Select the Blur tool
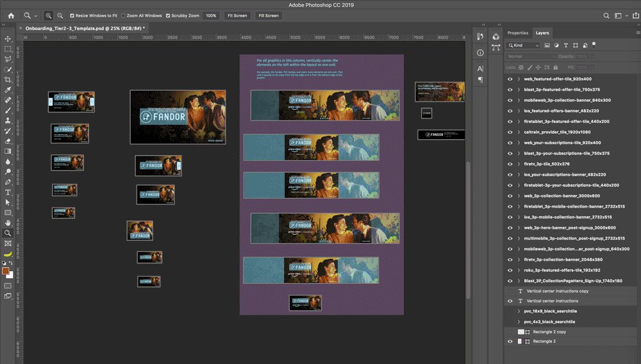641x364 pixels. (x=8, y=161)
